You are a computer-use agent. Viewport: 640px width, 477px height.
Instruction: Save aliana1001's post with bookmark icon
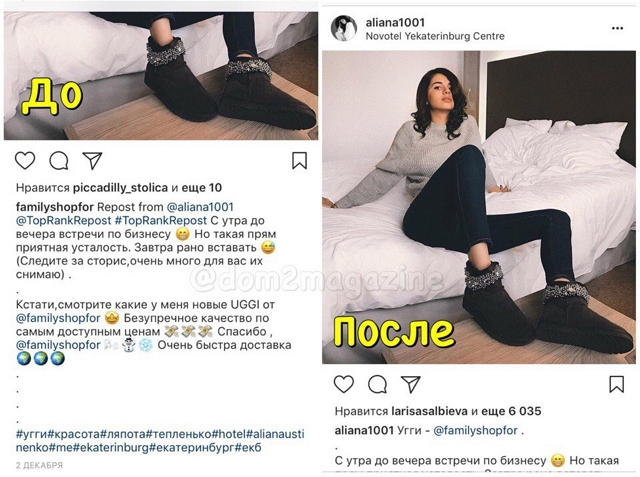(617, 384)
